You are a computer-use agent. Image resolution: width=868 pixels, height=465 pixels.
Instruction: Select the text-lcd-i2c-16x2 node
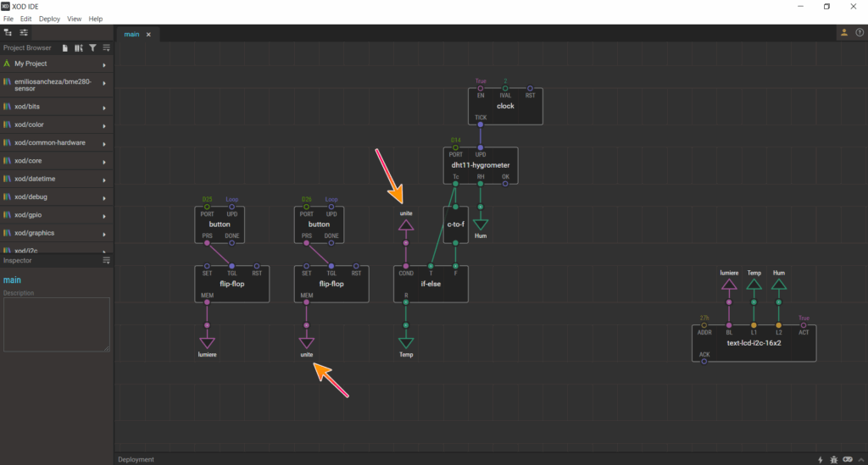tap(754, 343)
